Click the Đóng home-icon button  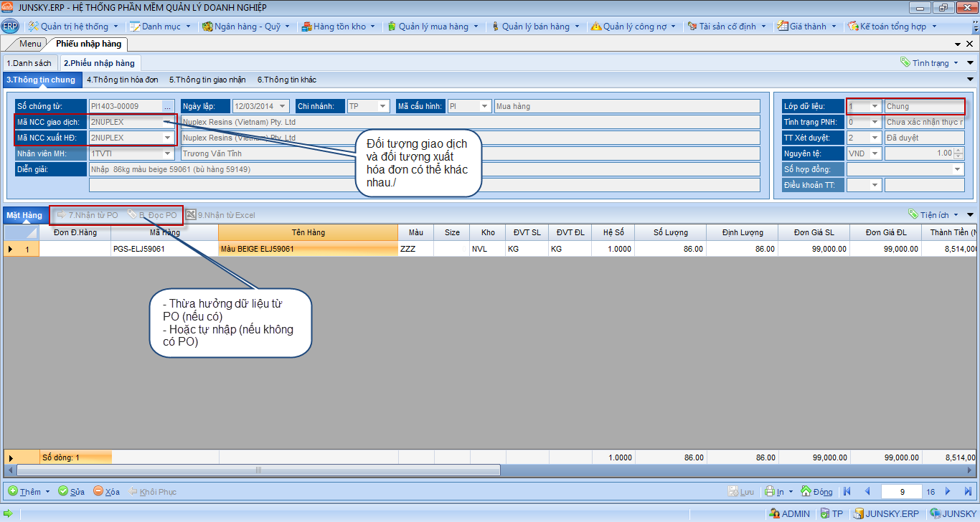[816, 492]
